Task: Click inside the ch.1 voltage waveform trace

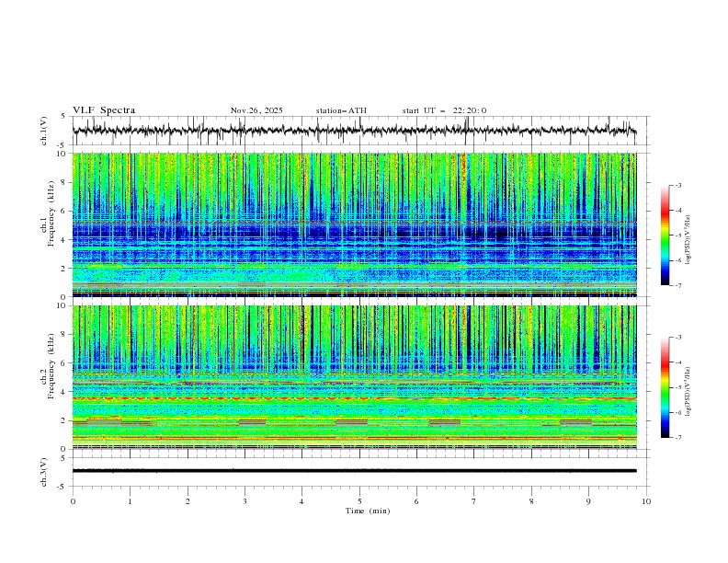Action: 354,131
